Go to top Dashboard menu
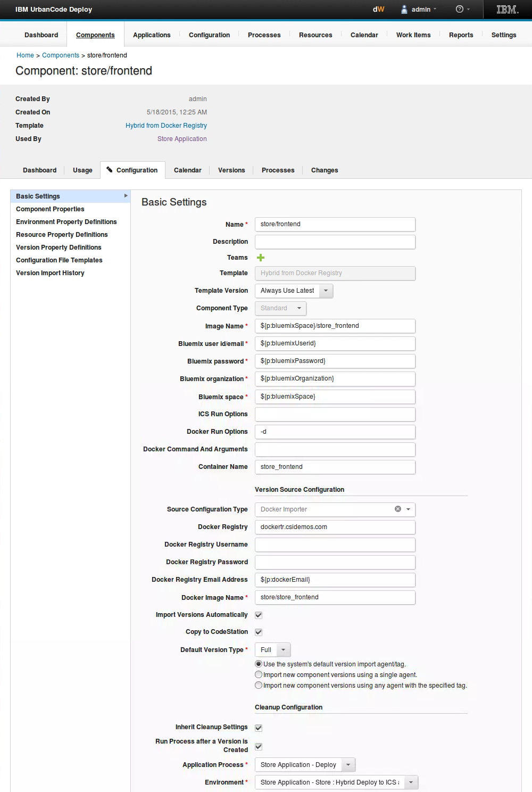Image resolution: width=532 pixels, height=792 pixels. [41, 35]
